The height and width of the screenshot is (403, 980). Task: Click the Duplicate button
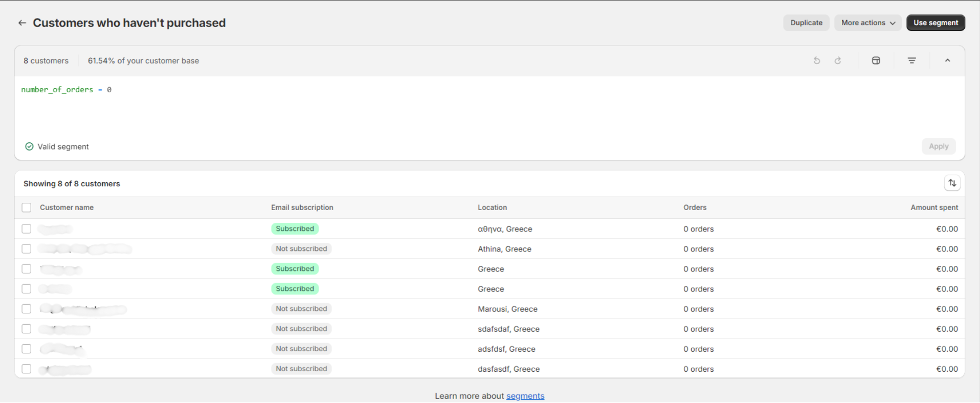point(806,23)
